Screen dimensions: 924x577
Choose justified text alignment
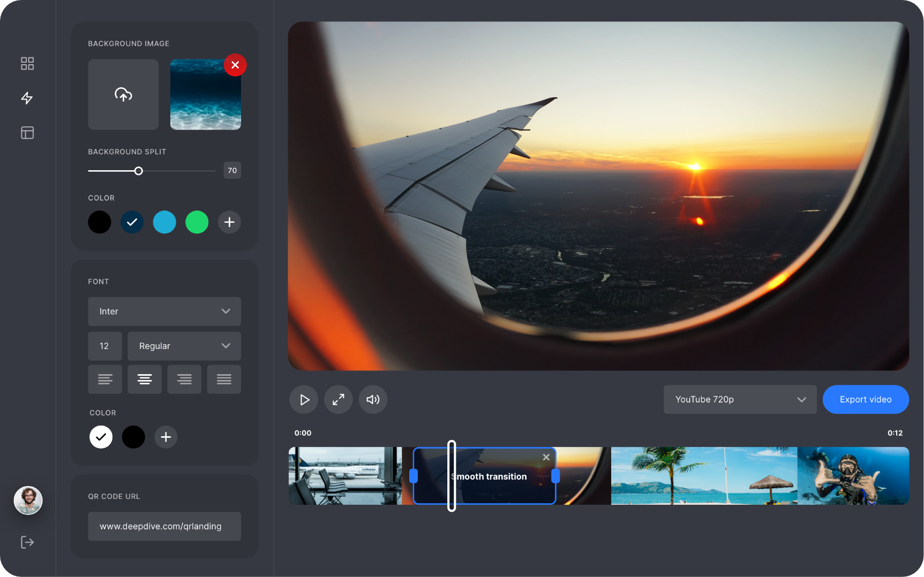(x=224, y=379)
